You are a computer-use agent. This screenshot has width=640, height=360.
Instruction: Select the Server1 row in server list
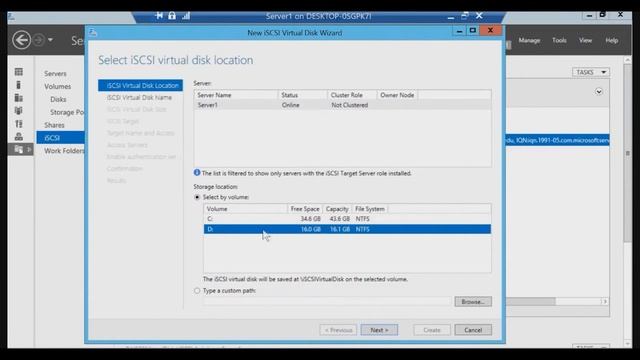(x=342, y=105)
